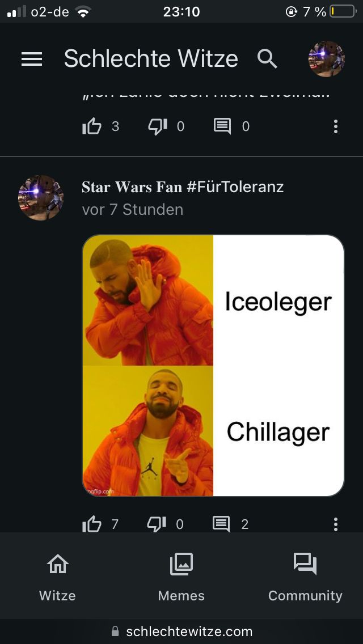Click the 'vor 7 Stunden' timestamp
Viewport: 363px width, 644px height.
coord(132,209)
